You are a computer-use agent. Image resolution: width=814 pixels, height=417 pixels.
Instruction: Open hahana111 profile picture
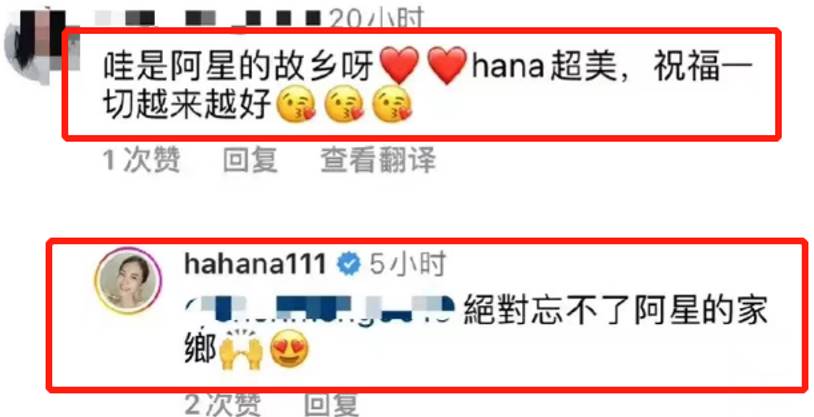(128, 280)
